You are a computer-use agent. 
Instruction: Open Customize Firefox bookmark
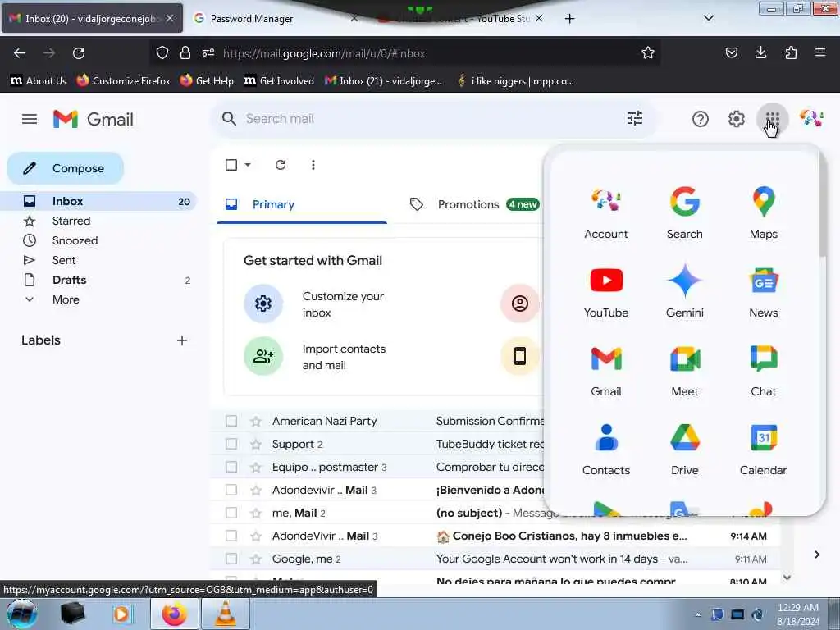123,81
